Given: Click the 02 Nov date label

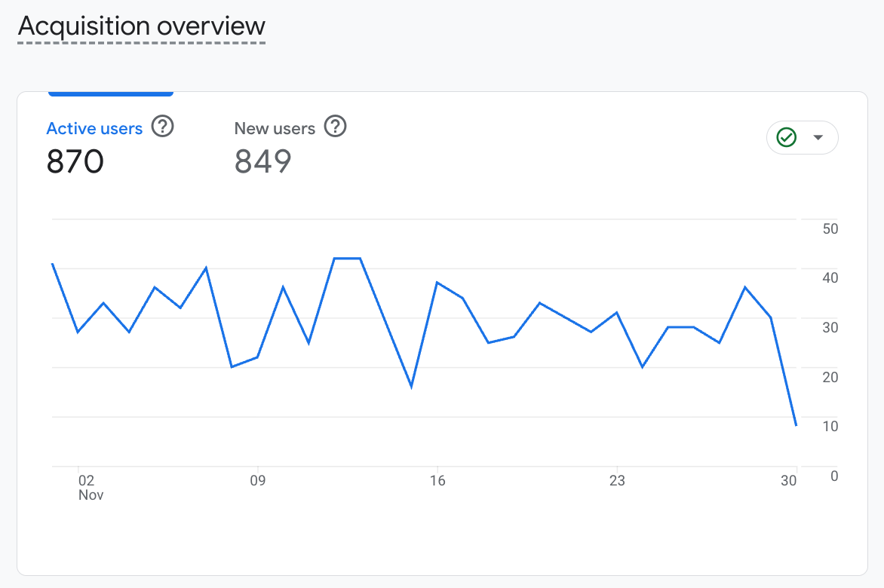Looking at the screenshot, I should [x=87, y=487].
